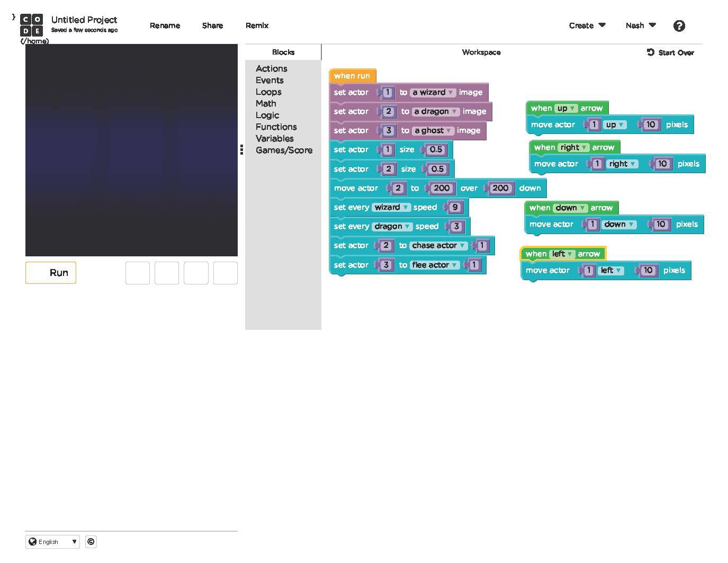Edit the 200 "down" value in move actor block

point(500,188)
